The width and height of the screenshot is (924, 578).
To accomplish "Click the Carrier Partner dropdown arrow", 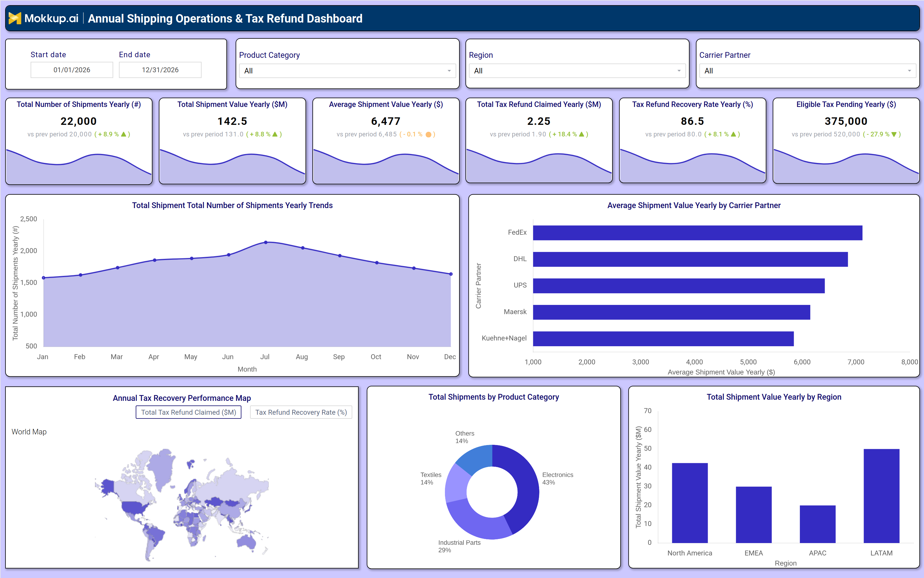I will 909,71.
